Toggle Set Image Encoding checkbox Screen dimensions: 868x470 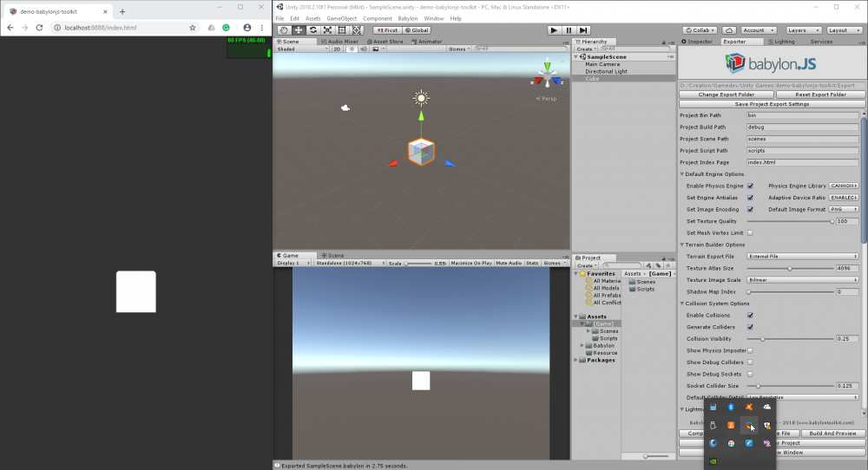[750, 210]
